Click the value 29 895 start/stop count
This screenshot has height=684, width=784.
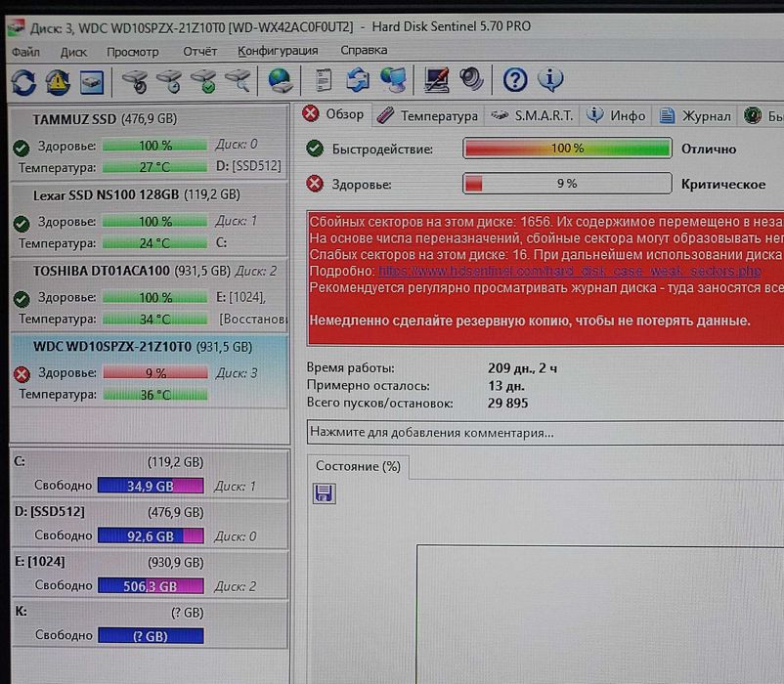[x=507, y=404]
